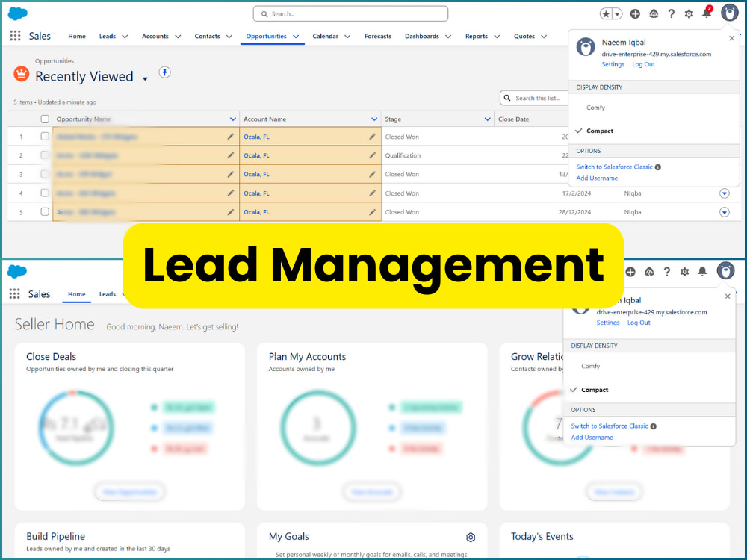Edit the Account Name in row 2
The width and height of the screenshot is (747, 560).
point(372,155)
